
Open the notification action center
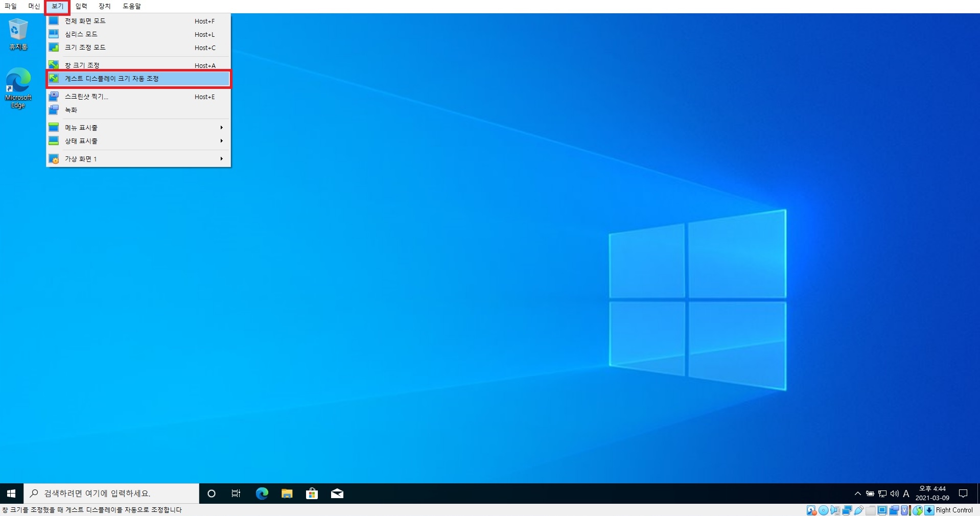(963, 494)
